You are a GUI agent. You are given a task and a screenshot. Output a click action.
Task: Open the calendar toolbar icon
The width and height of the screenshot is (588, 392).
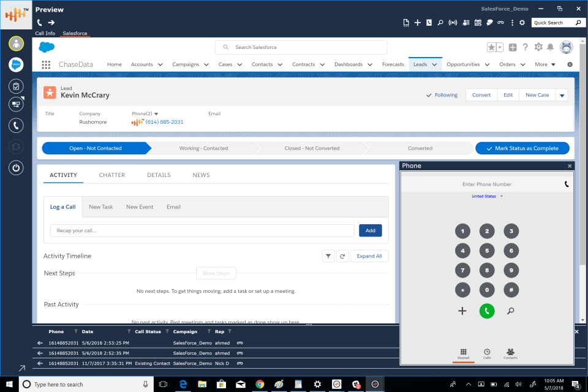(x=478, y=23)
